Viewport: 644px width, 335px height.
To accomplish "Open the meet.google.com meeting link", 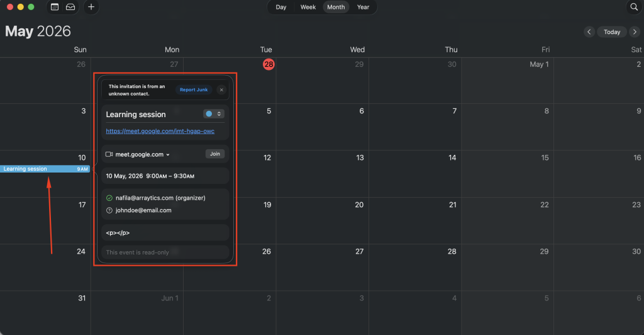I will point(160,131).
